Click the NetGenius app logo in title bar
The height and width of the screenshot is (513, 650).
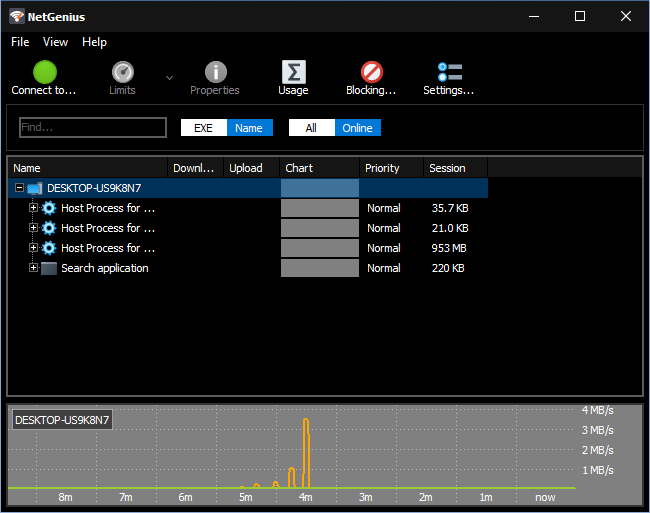tap(17, 17)
